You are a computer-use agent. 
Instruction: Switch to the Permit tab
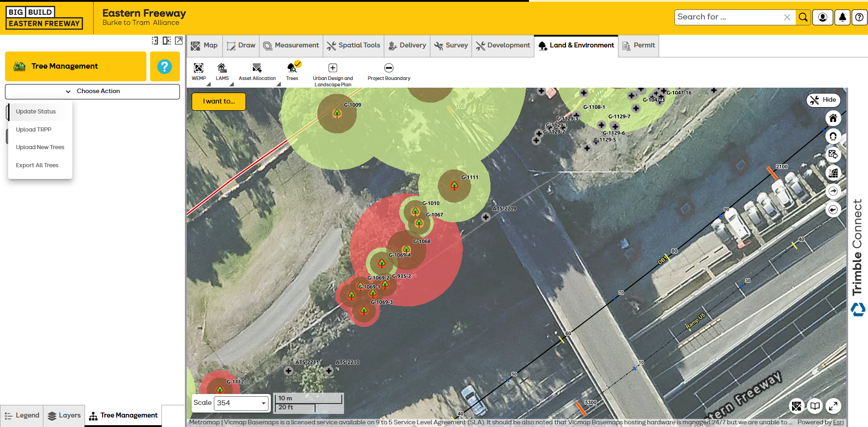[638, 46]
